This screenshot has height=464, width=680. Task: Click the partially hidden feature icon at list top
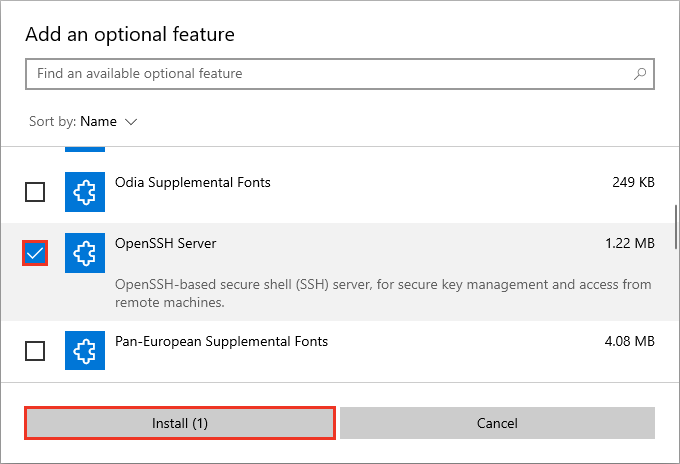(x=85, y=149)
